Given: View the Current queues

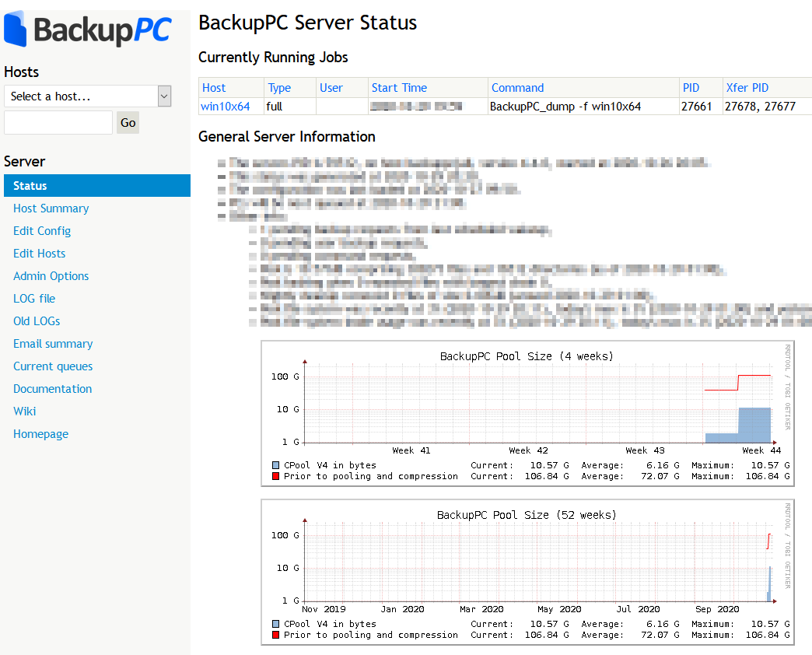Looking at the screenshot, I should pyautogui.click(x=53, y=366).
